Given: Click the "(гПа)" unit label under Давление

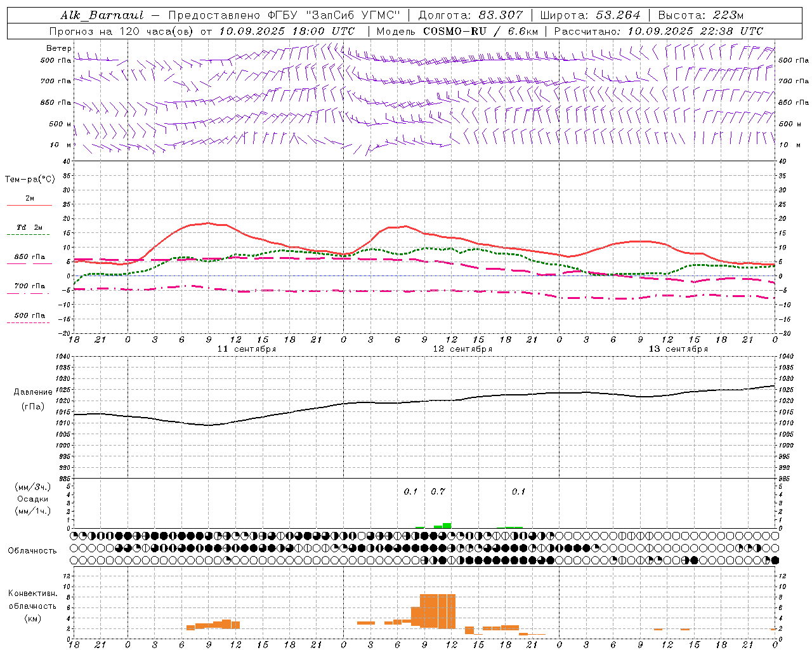Looking at the screenshot, I should tap(33, 407).
